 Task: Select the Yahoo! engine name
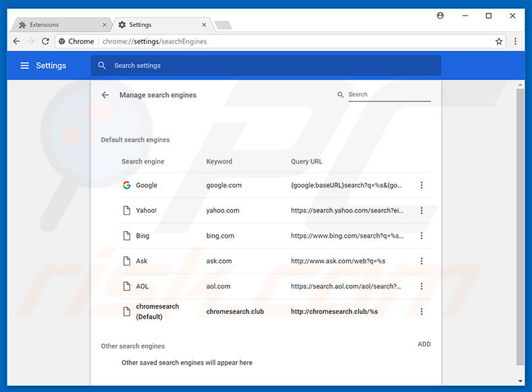tap(146, 210)
